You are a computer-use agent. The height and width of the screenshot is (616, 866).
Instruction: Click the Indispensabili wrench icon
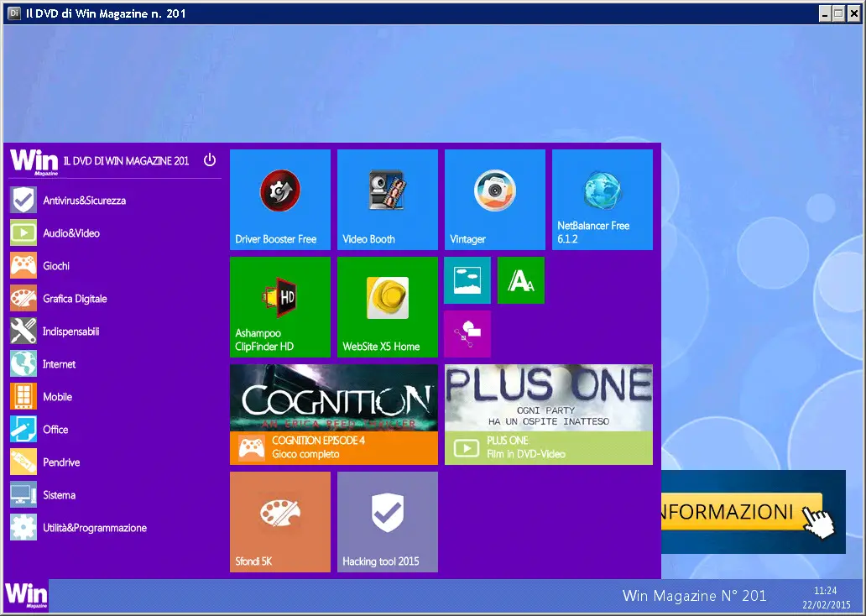(x=23, y=331)
